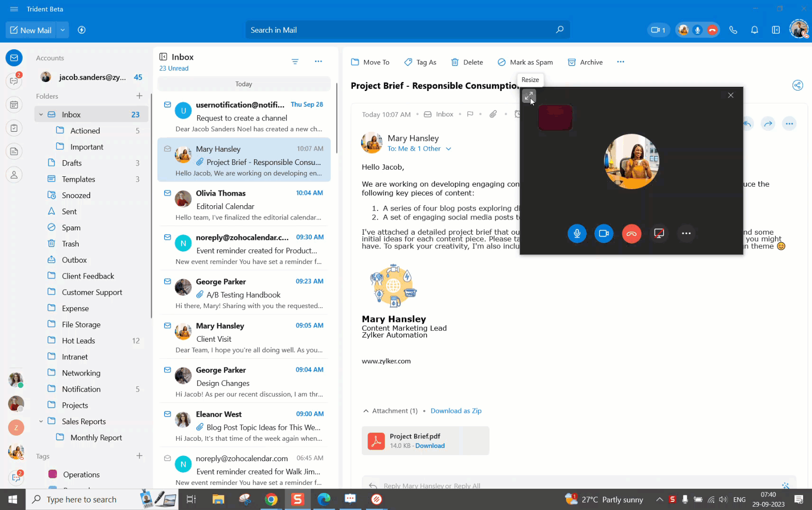The height and width of the screenshot is (510, 812).
Task: Open the chat module with the red badge
Action: coord(14,81)
